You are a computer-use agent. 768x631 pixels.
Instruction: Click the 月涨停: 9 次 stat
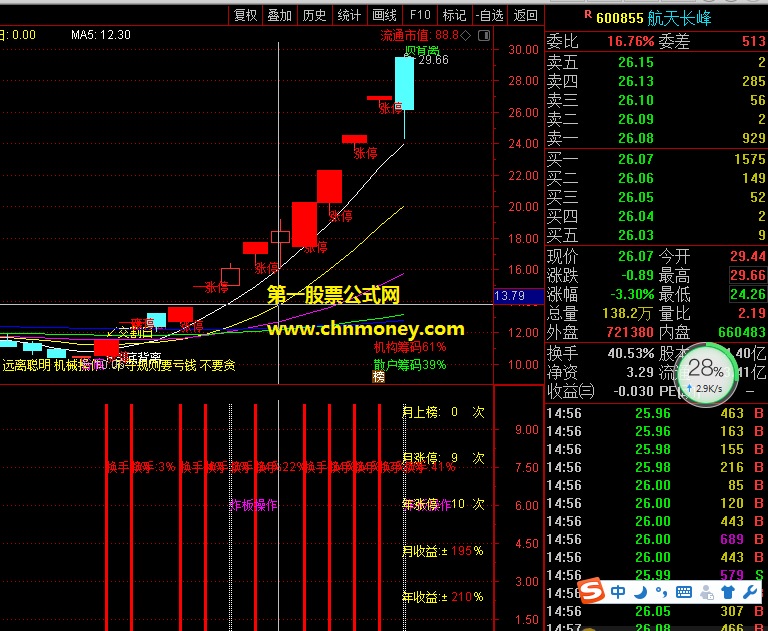(443, 458)
